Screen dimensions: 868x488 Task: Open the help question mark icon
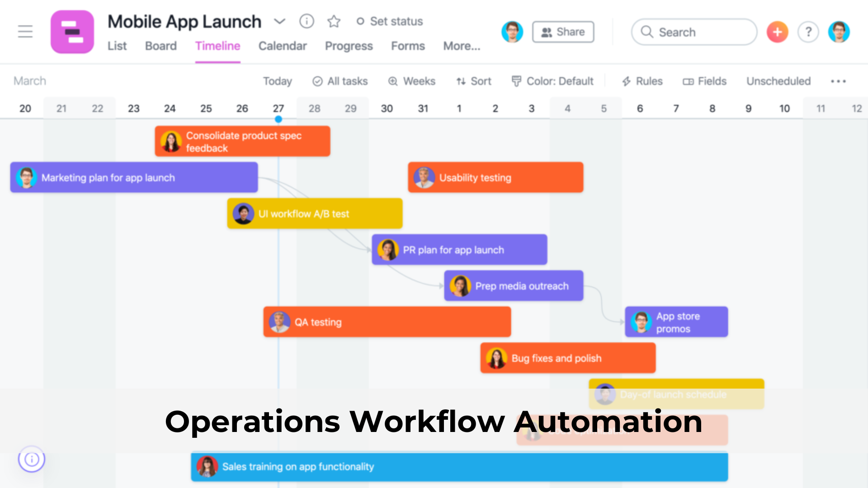808,32
